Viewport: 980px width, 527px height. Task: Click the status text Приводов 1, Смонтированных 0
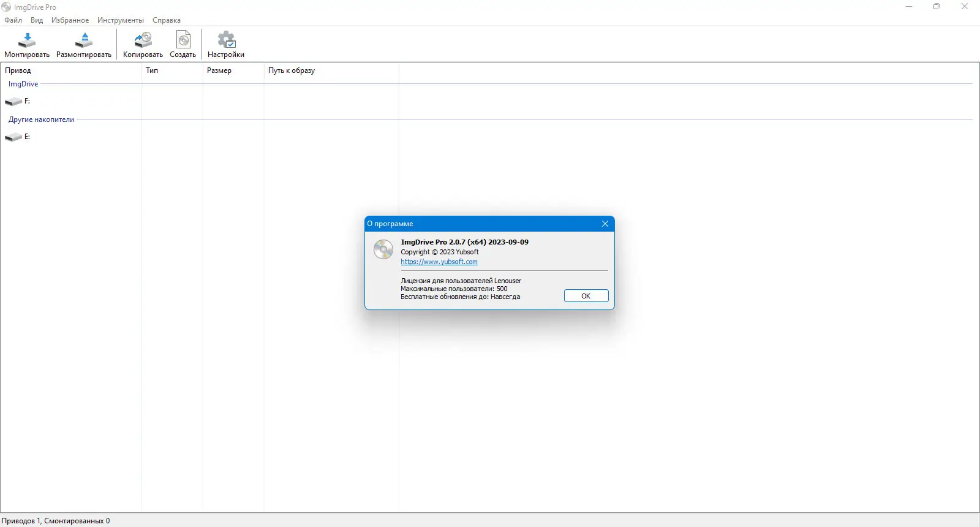(x=56, y=521)
